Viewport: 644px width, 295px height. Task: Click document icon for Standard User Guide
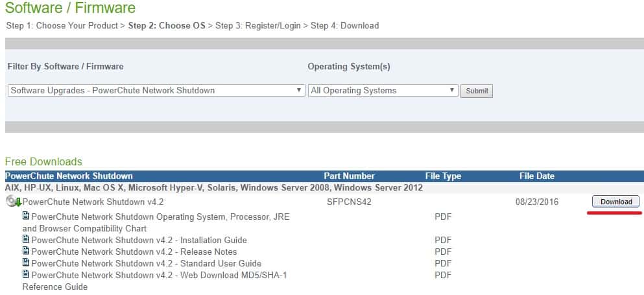[26, 263]
